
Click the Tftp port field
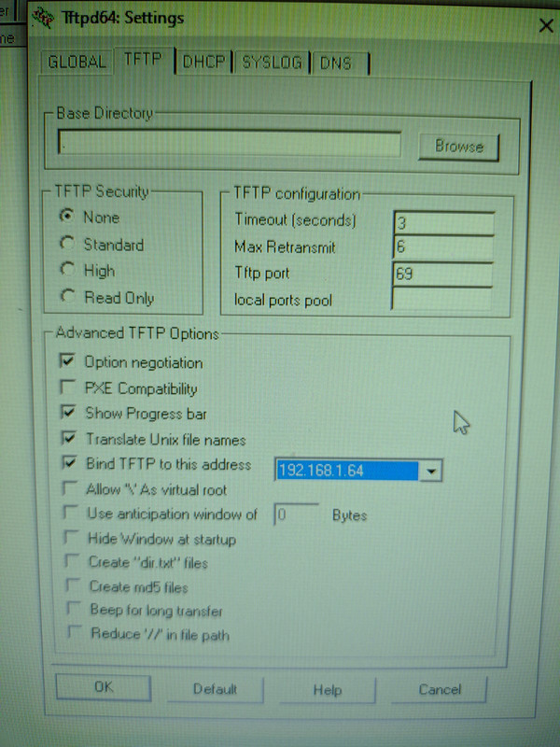tap(441, 274)
